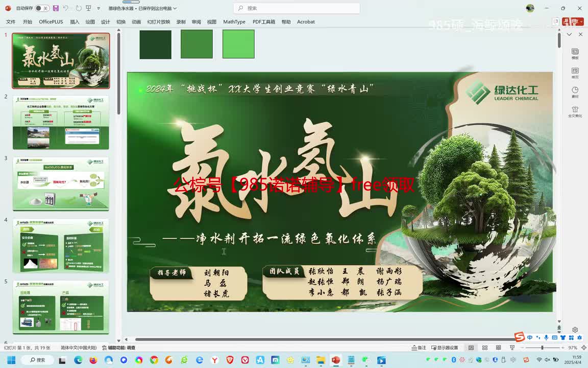The height and width of the screenshot is (368, 588).
Task: Open the 帮助 help tab
Action: (x=286, y=22)
